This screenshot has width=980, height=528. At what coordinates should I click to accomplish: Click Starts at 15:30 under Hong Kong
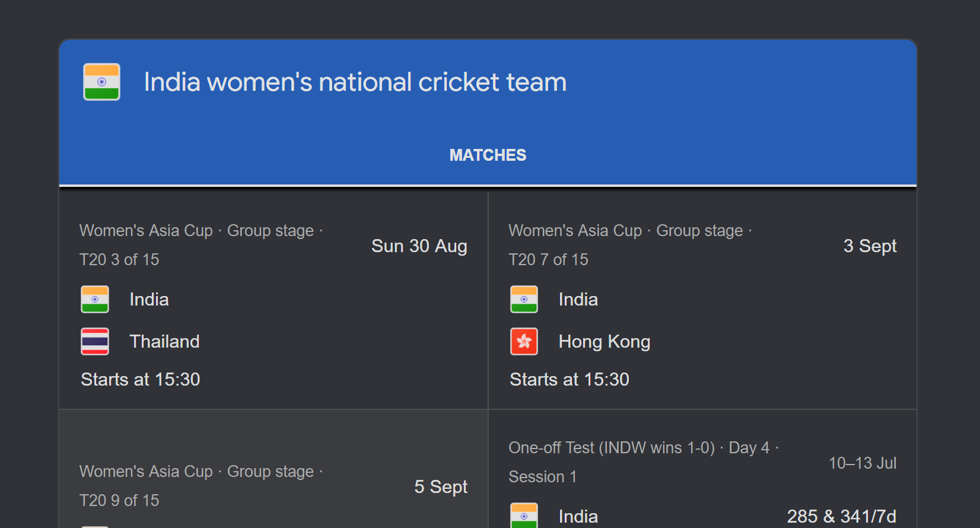pos(569,380)
